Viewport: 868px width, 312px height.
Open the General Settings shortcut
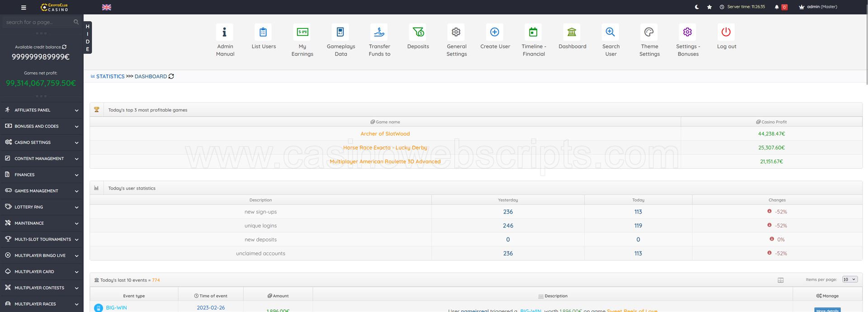click(457, 40)
